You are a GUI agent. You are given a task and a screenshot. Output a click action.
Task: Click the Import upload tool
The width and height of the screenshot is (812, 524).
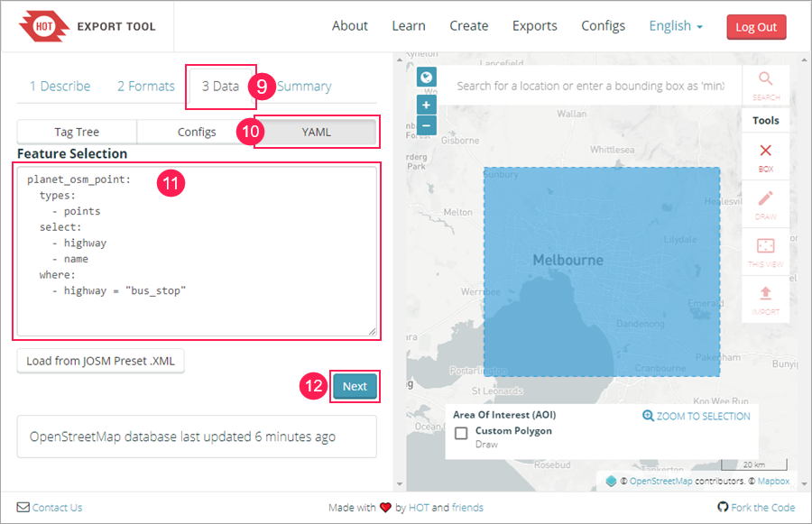pyautogui.click(x=765, y=299)
